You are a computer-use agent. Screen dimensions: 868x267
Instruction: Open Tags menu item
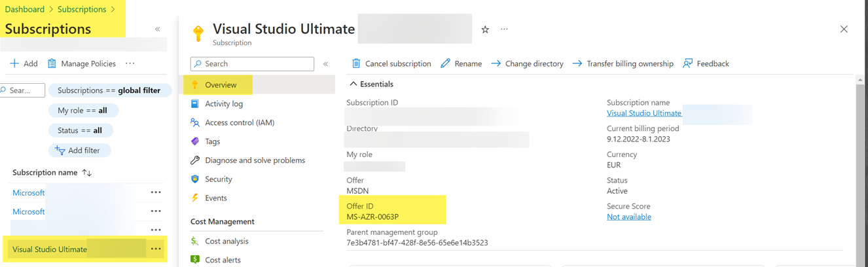tap(213, 141)
